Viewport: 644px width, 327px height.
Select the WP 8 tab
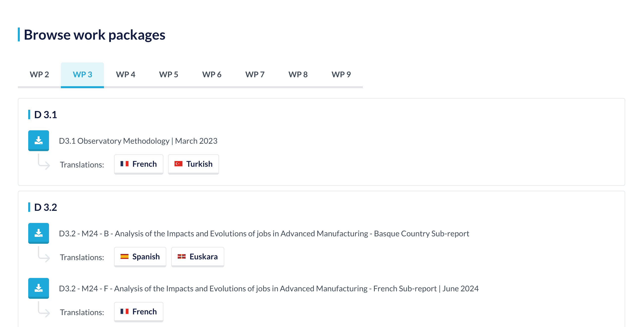298,75
